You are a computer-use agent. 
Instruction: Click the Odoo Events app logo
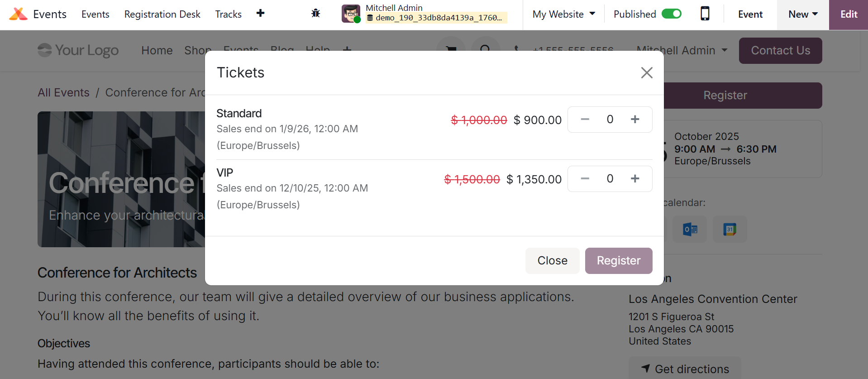[18, 14]
